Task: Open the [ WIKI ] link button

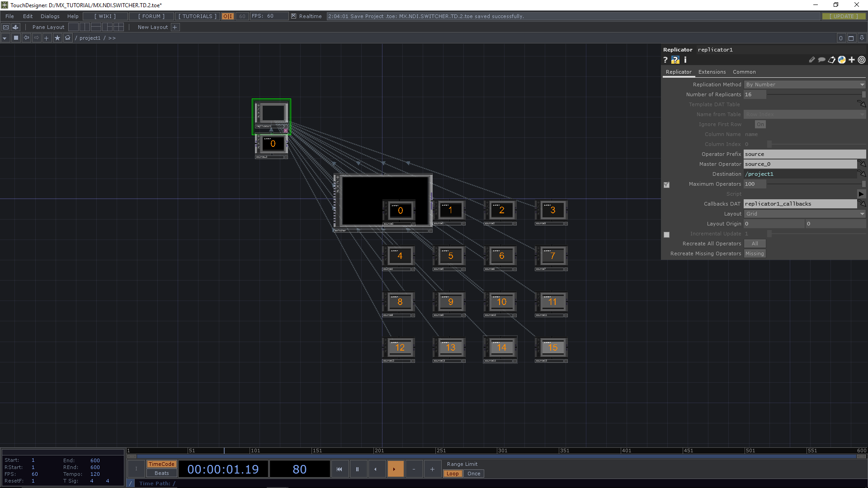Action: pyautogui.click(x=105, y=16)
